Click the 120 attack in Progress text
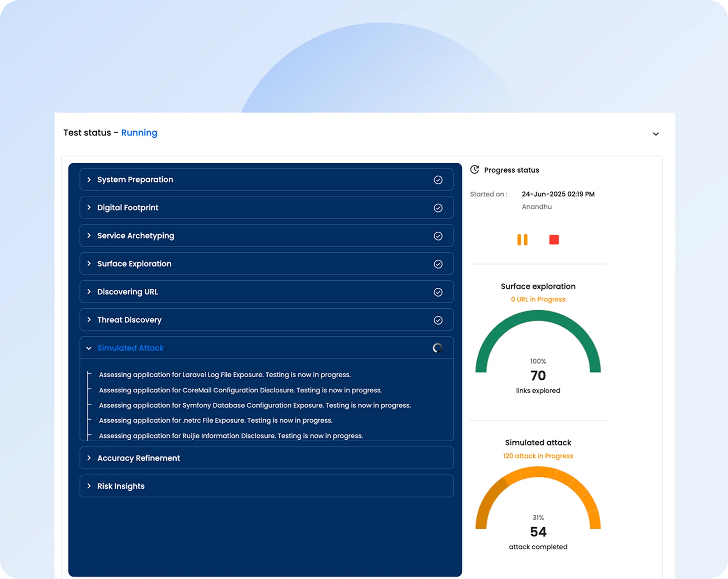The height and width of the screenshot is (579, 728). pos(538,456)
